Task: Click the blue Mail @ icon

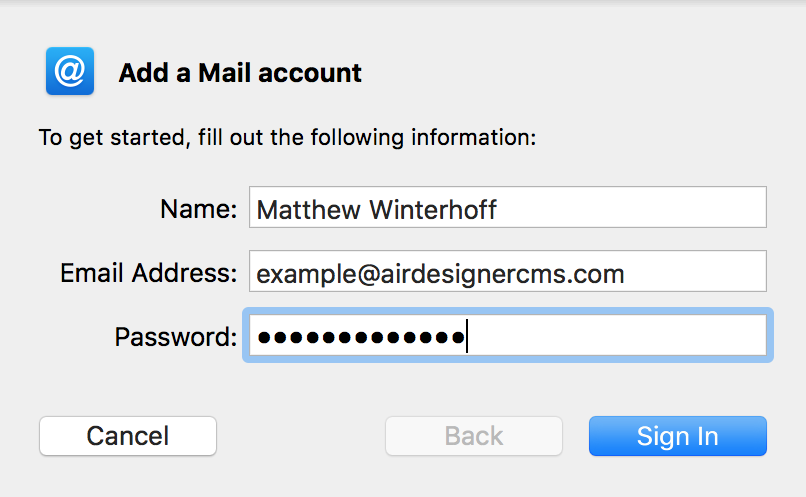Action: coord(70,72)
